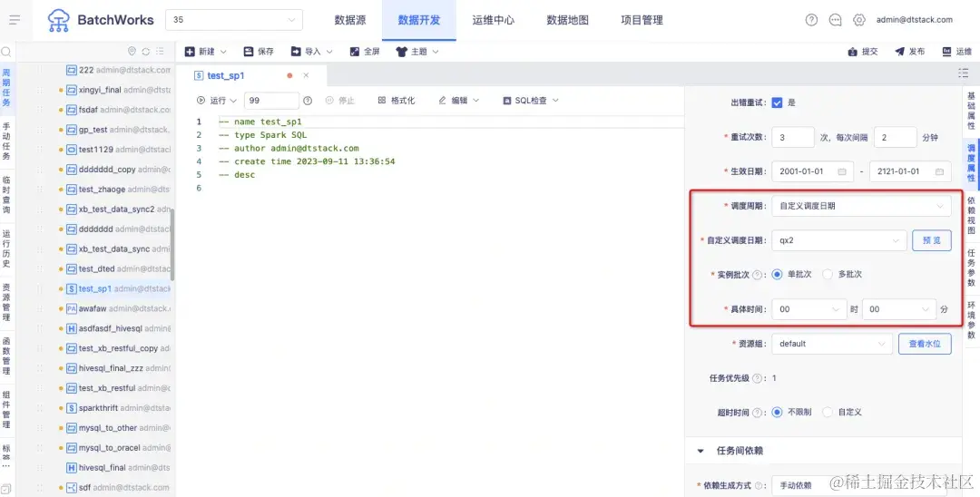
Task: Click the help icon next to 实例批次
Action: tap(757, 275)
